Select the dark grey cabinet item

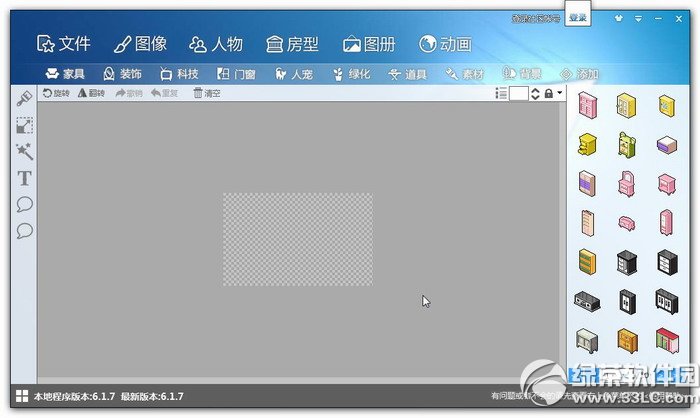tap(627, 263)
